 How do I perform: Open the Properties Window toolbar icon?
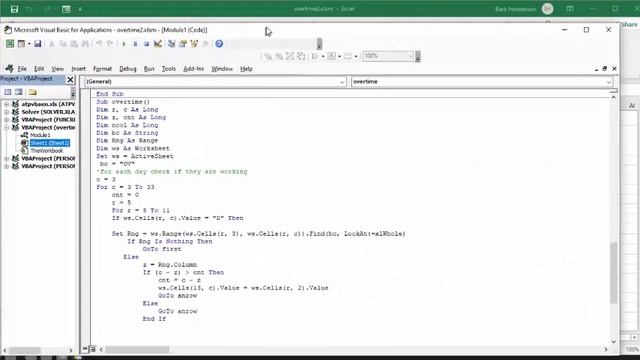[x=182, y=44]
